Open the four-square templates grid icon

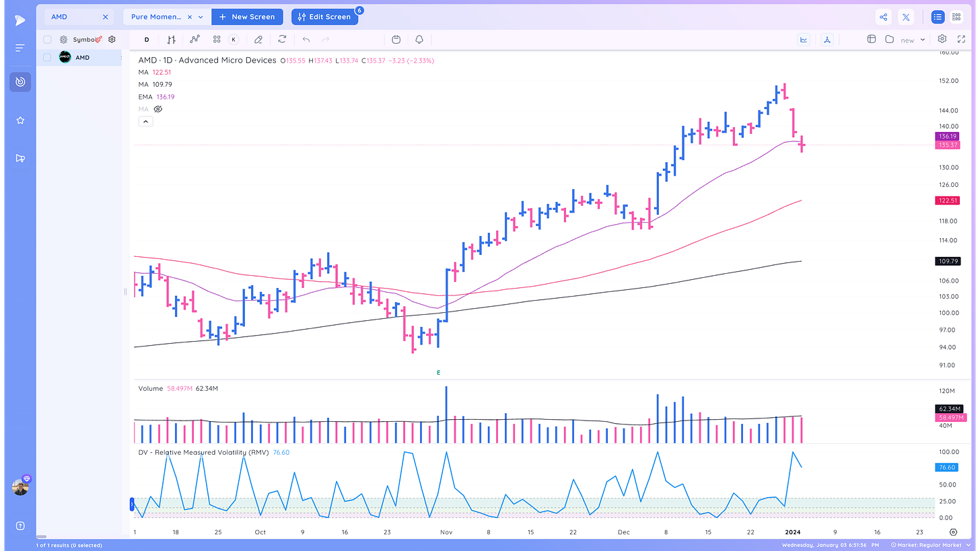click(x=217, y=40)
